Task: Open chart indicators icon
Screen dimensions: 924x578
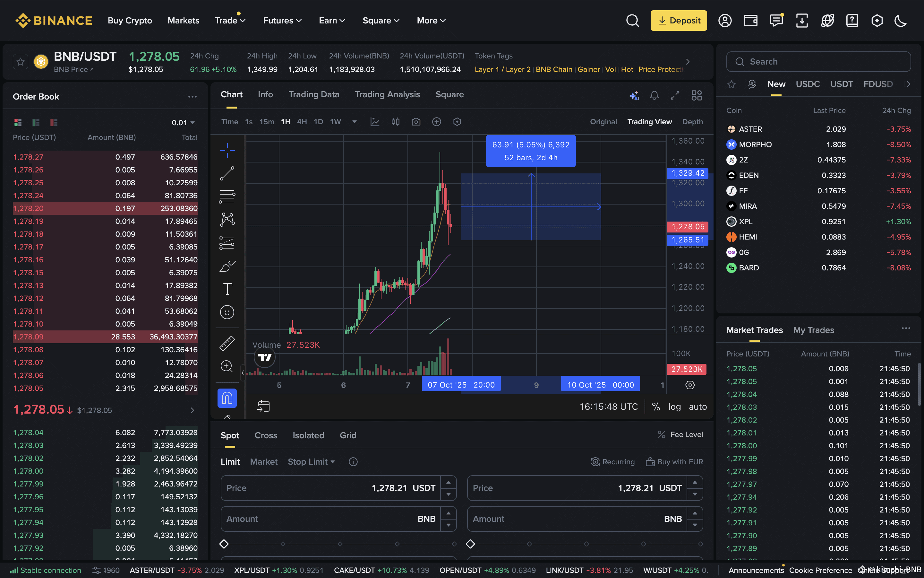Action: pos(375,122)
